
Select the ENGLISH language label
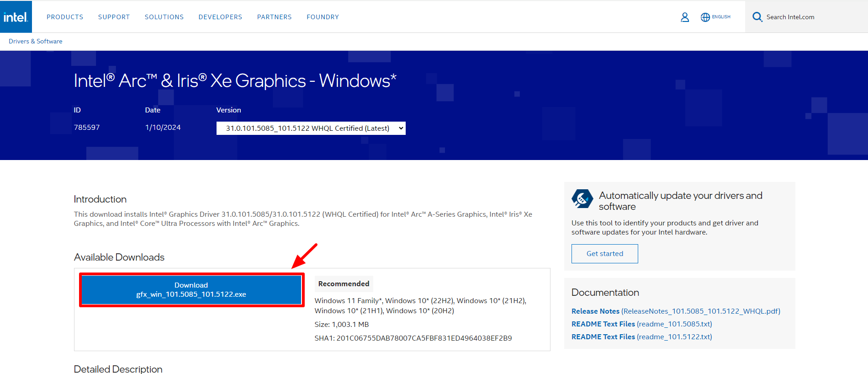pos(721,17)
